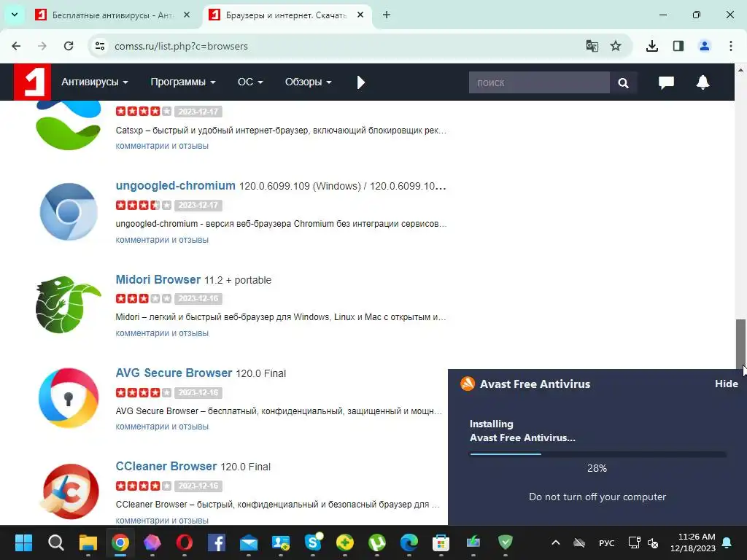Open Chrome downloads icon

651,46
